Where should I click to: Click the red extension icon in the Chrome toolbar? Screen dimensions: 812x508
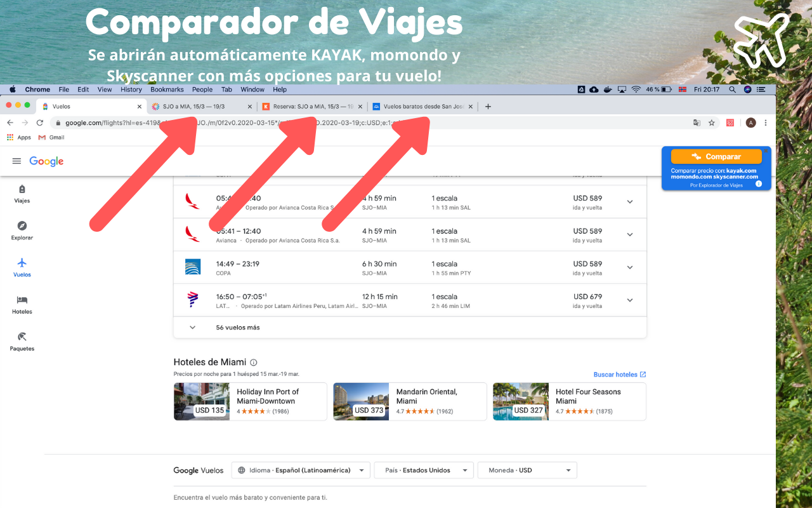[730, 123]
